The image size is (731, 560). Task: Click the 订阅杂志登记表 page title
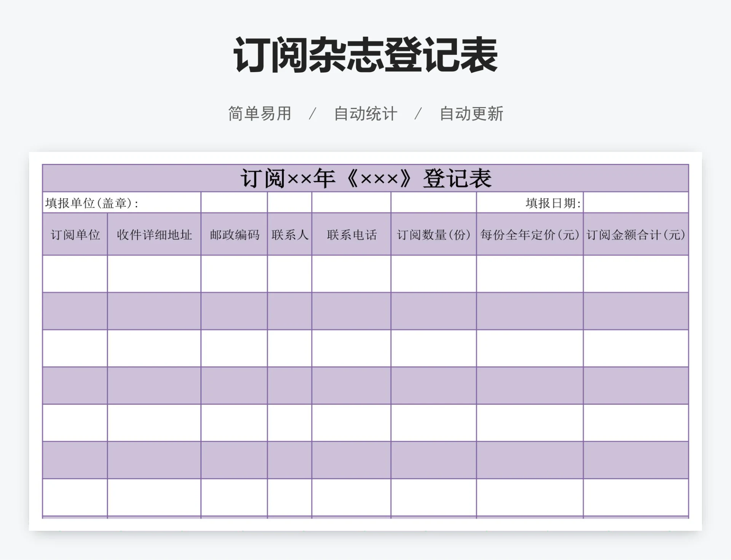coord(365,55)
